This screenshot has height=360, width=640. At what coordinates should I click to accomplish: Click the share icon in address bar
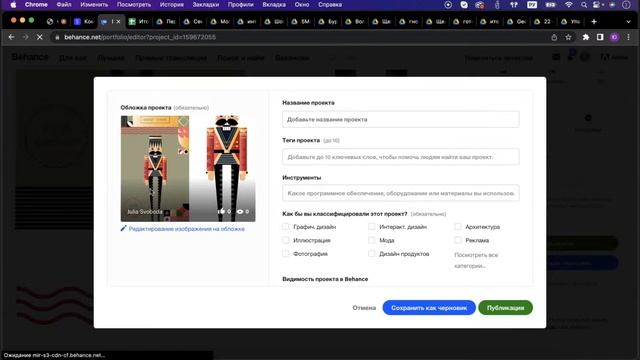coord(554,37)
